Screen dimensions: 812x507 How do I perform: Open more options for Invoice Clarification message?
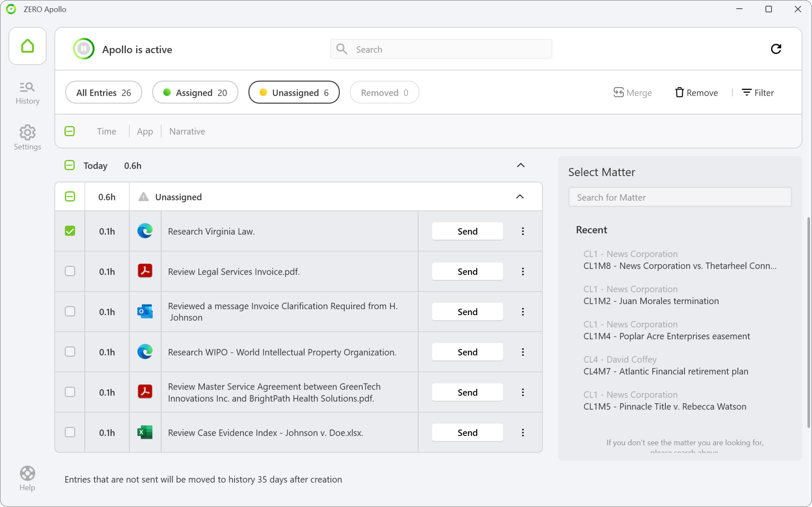pyautogui.click(x=522, y=311)
